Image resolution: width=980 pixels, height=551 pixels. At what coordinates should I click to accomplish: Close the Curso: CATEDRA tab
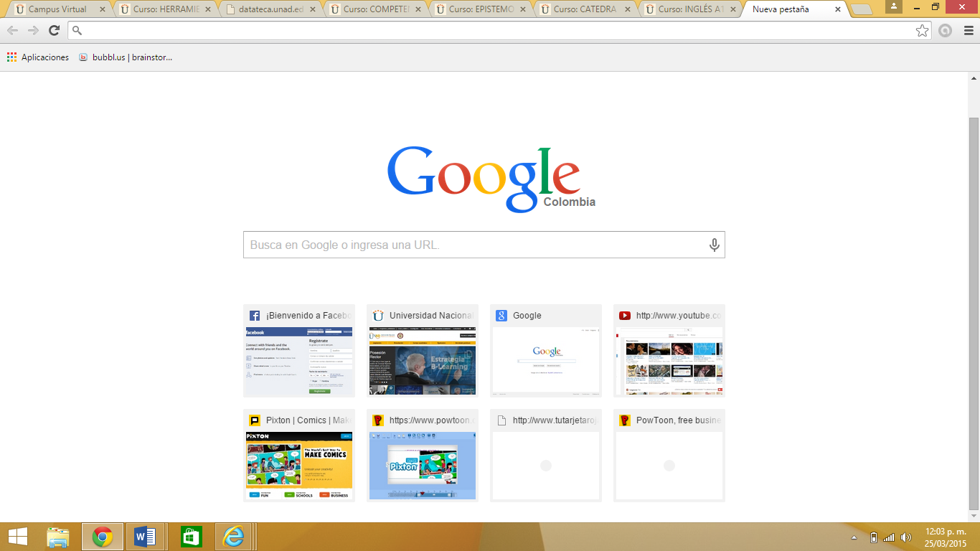[x=628, y=9]
